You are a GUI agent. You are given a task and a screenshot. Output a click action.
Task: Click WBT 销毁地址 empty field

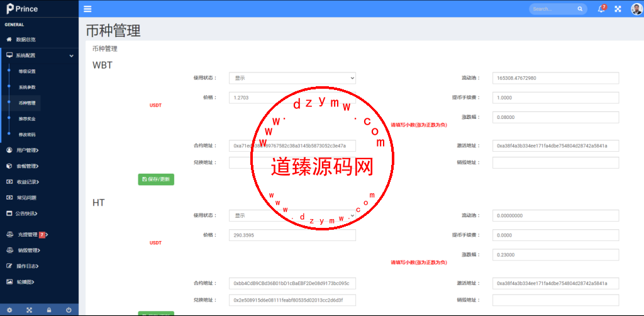(556, 162)
